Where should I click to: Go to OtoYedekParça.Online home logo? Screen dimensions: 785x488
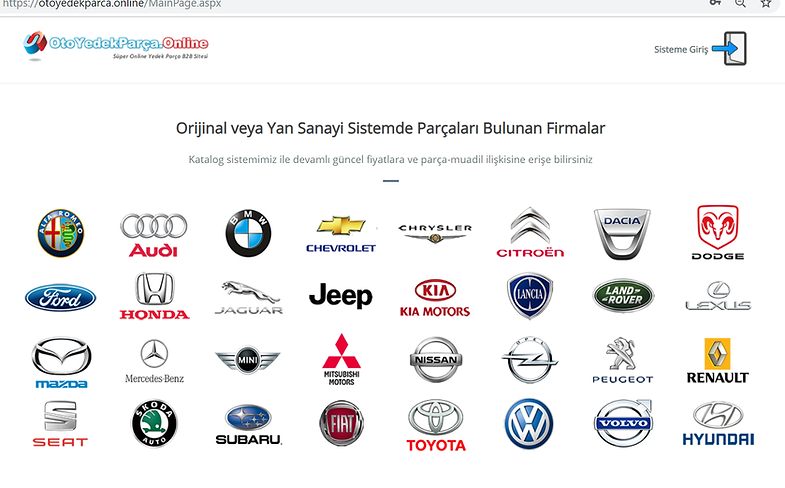tap(116, 46)
